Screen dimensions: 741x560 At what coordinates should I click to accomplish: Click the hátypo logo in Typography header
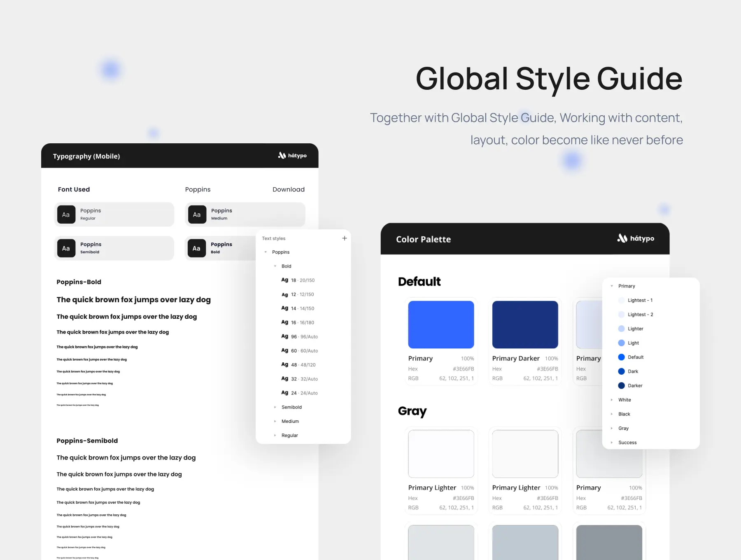(x=292, y=156)
